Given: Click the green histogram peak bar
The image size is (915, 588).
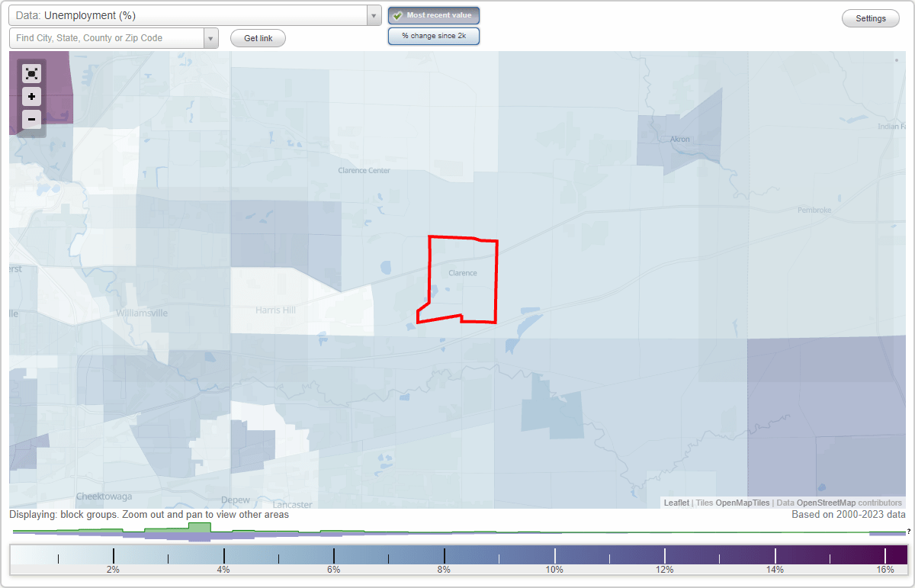Looking at the screenshot, I should (200, 528).
